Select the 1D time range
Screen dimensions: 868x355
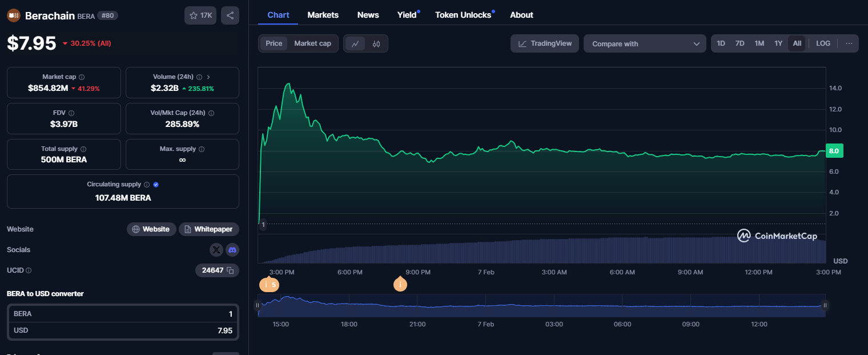point(721,43)
